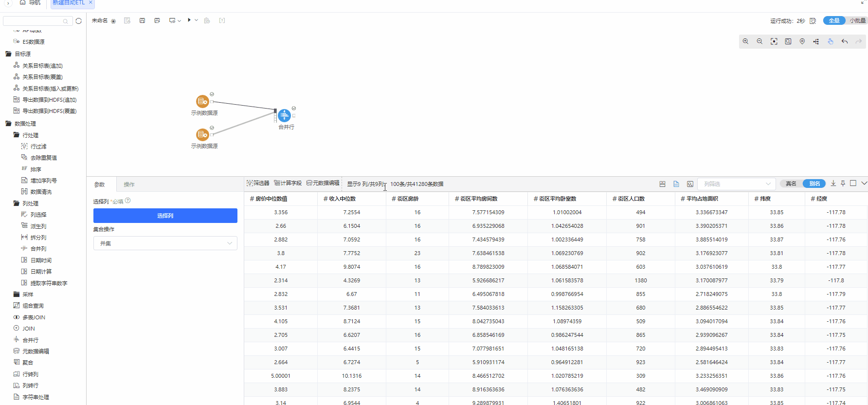
Task: Click the zoom in canvas icon
Action: point(745,41)
